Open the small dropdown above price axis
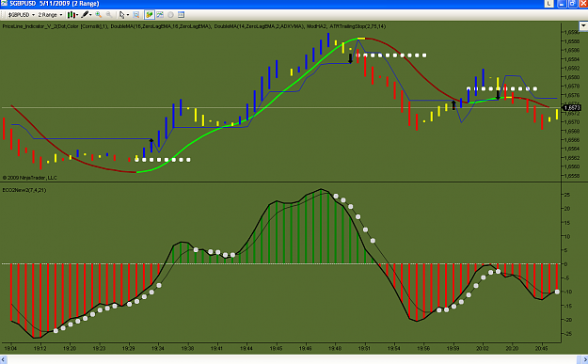 tap(583, 26)
